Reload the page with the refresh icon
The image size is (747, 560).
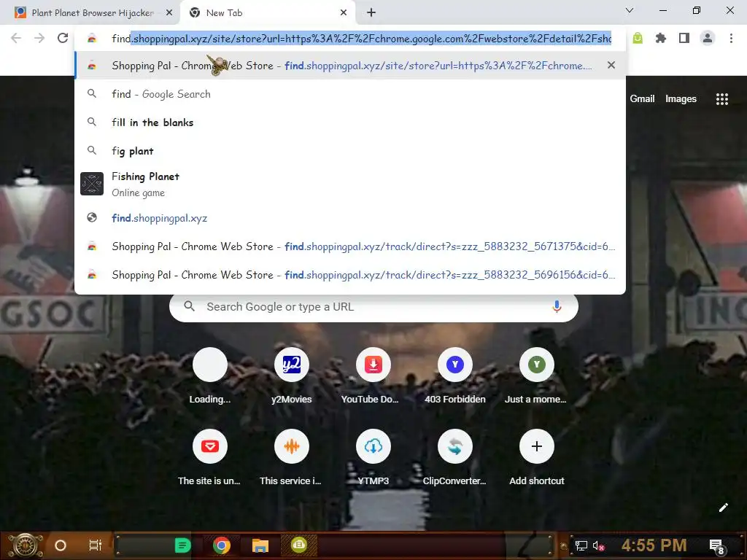coord(63,38)
